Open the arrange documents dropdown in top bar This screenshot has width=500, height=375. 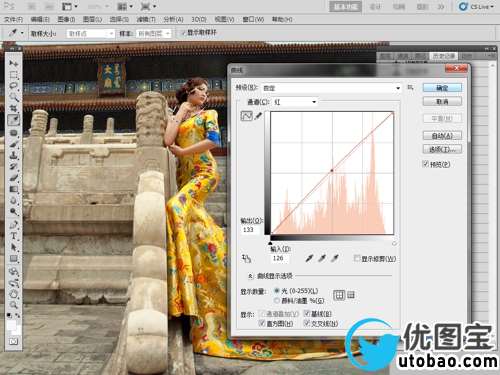coord(125,6)
